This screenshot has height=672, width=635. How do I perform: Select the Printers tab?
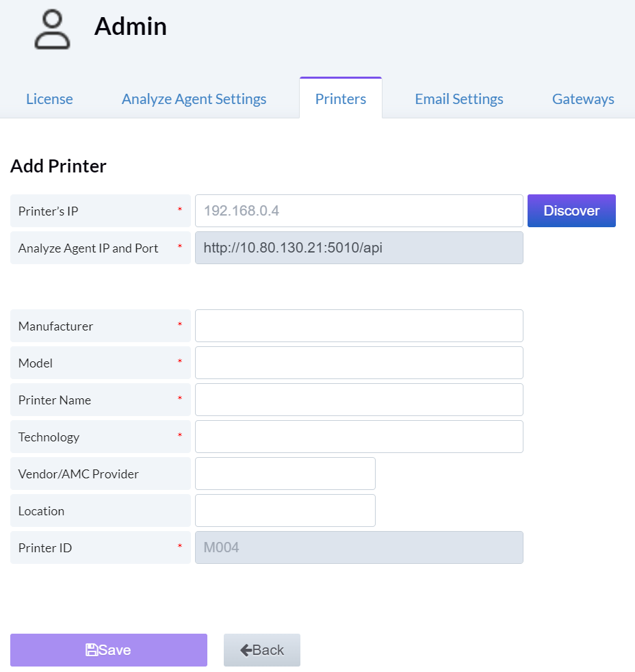(x=341, y=99)
